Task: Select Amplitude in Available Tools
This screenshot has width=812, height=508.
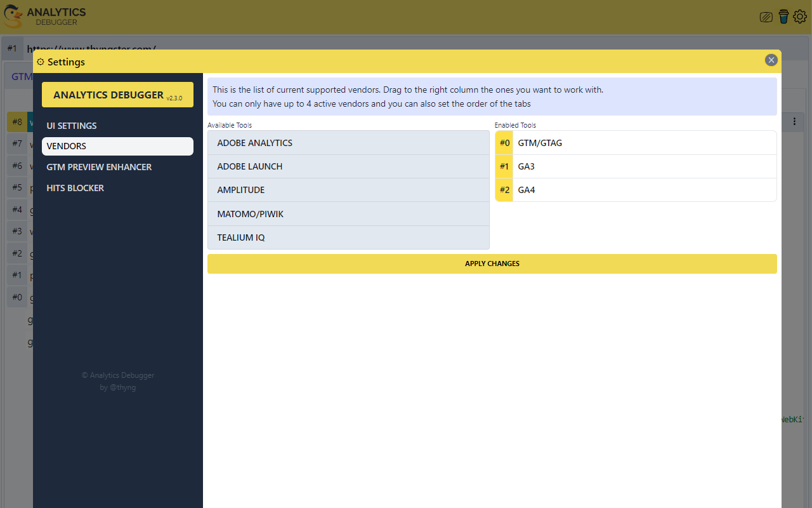Action: [x=348, y=190]
